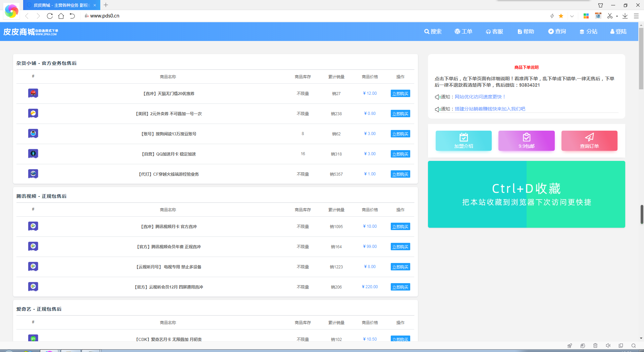
Task: Click the scrollbar down arrow
Action: point(641,338)
